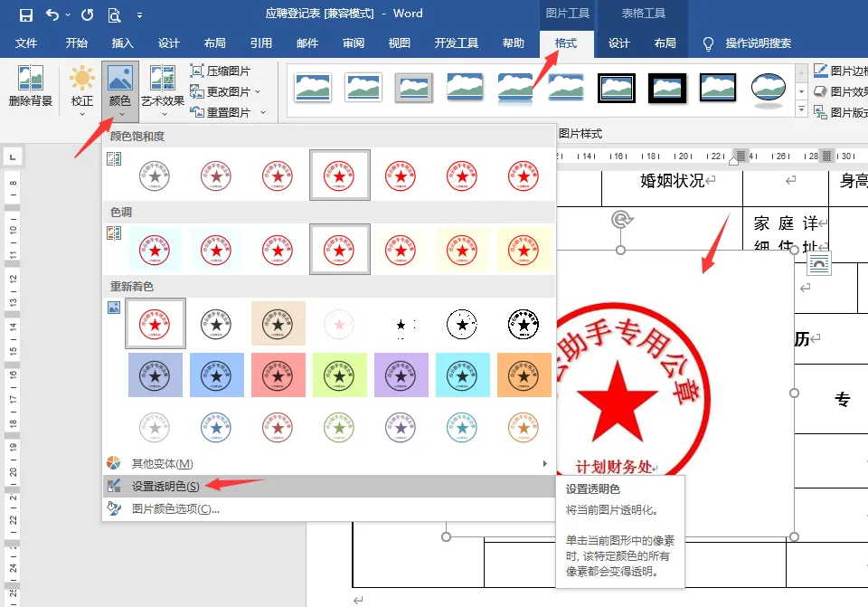Open 图片效果 option

(840, 91)
